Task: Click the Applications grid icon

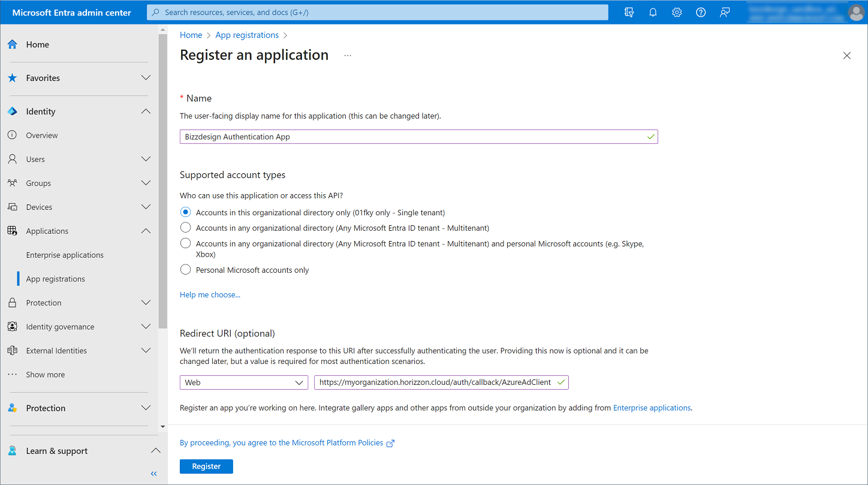Action: [x=12, y=231]
